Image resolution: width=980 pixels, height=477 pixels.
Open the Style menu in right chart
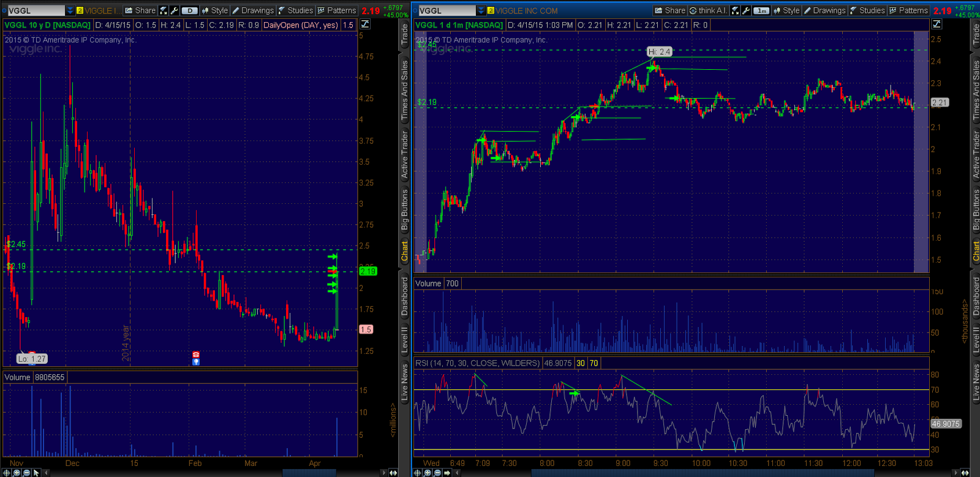point(786,10)
